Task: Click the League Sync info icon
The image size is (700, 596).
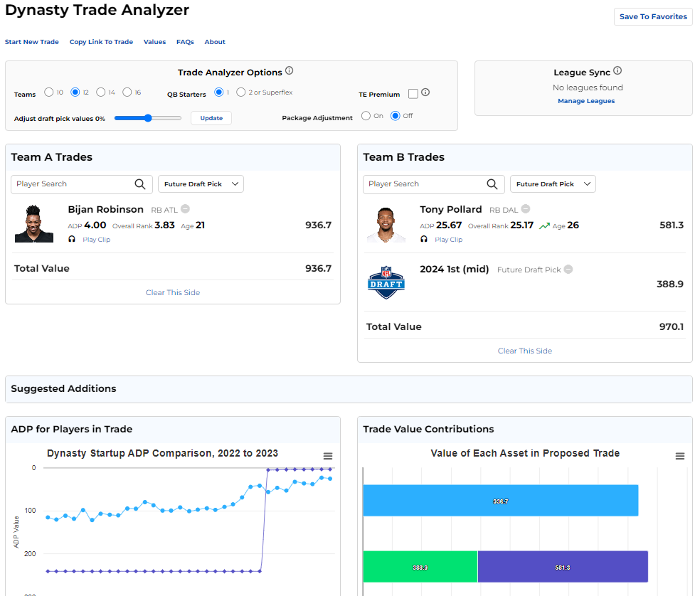Action: (x=617, y=71)
